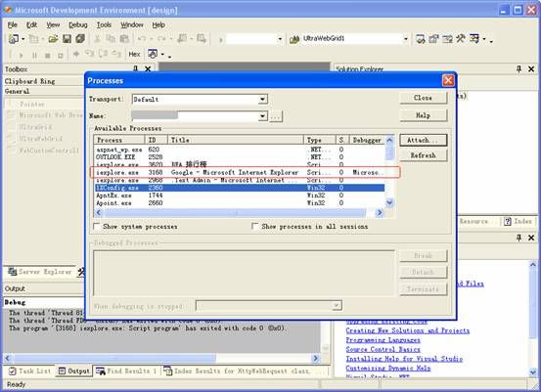Open the Window menu
Screen dimensions: 541x392
(132, 24)
